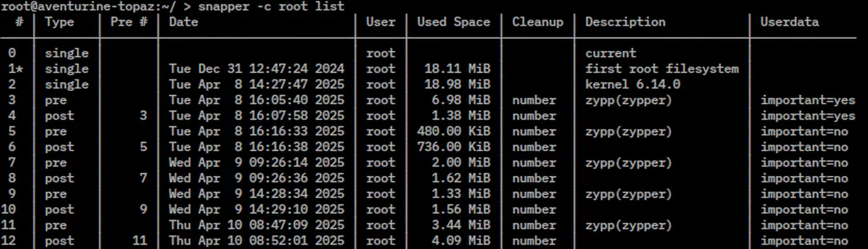Select the 'Userdata' column header

pos(790,22)
